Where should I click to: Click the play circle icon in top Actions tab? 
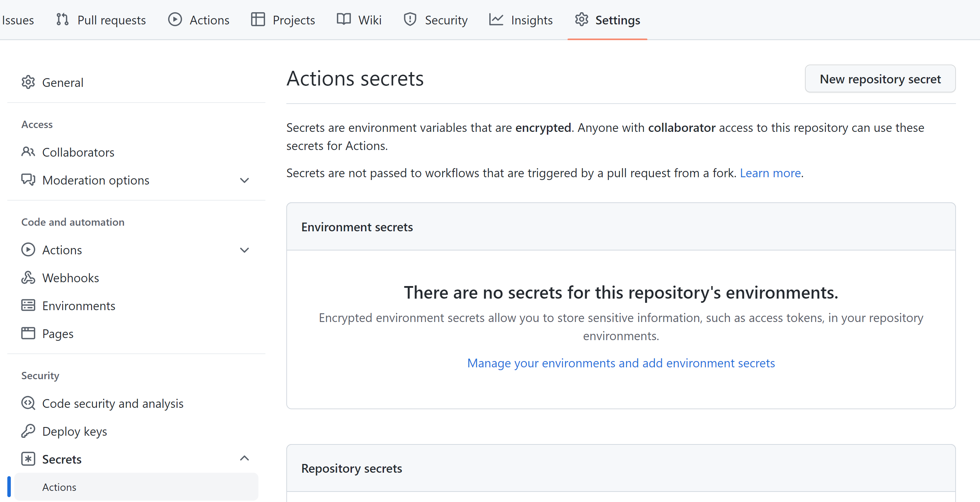tap(175, 20)
